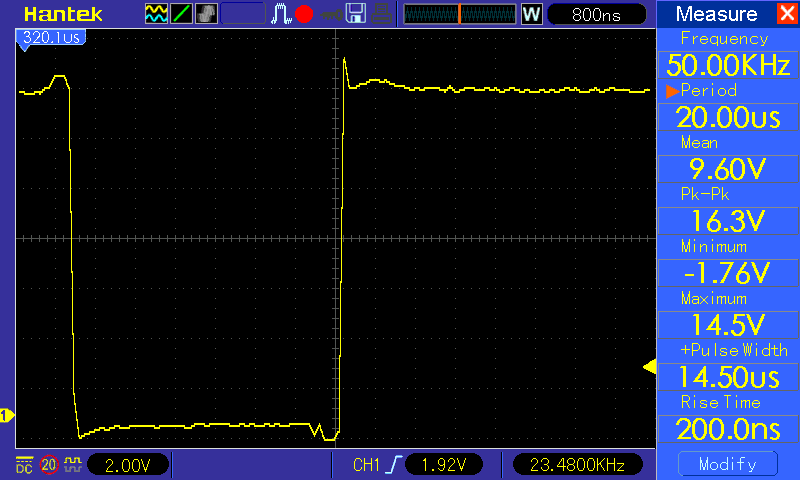800x480 pixels.
Task: Click the -1.76V minimum value
Action: coord(728,273)
